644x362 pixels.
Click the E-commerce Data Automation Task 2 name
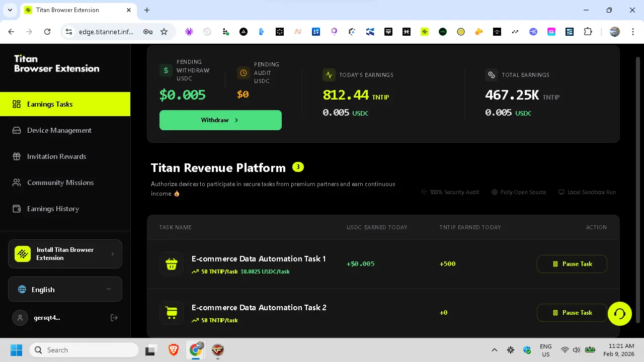259,308
